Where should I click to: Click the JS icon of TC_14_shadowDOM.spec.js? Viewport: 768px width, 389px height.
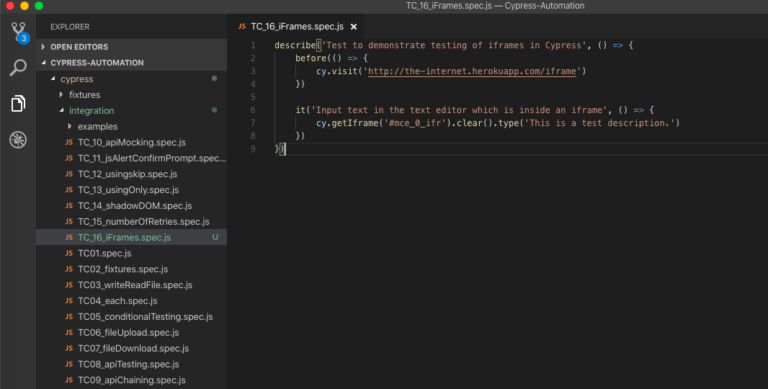point(69,206)
